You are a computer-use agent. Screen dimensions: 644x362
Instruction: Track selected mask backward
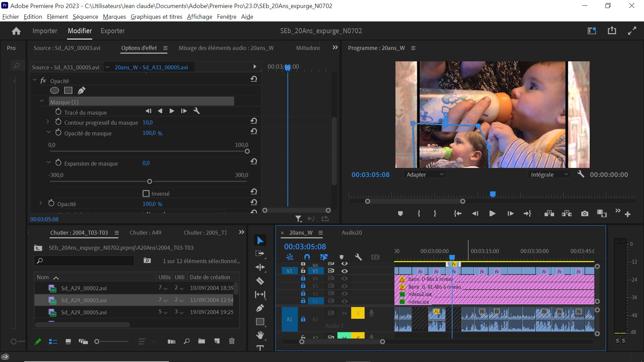tap(160, 111)
